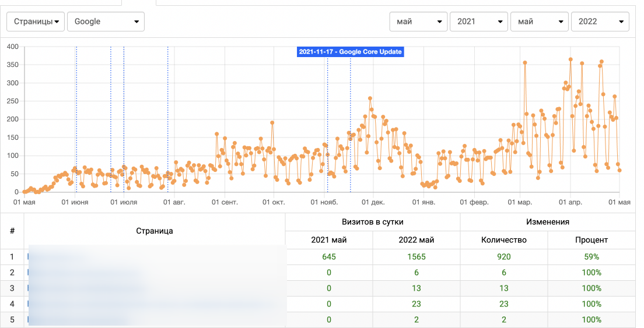The image size is (644, 328).
Task: Click the 2021 май column header
Action: point(329,240)
